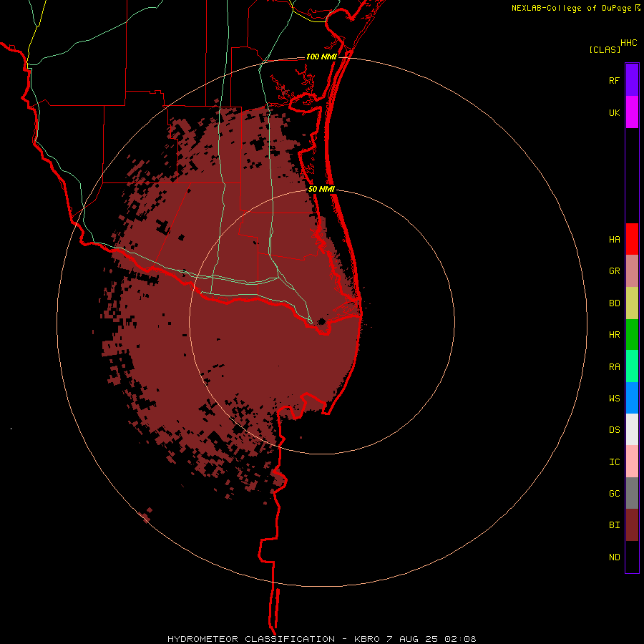
Task: Click the 'RA' legend label
Action: (x=614, y=367)
